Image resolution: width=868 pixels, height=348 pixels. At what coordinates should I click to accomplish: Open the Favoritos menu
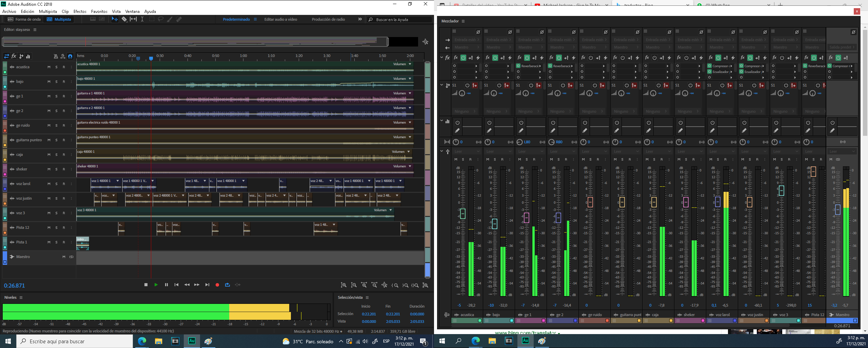pyautogui.click(x=99, y=12)
